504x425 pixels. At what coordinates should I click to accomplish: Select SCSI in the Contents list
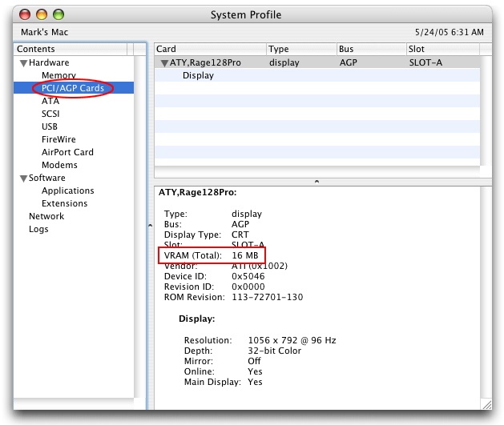pyautogui.click(x=50, y=114)
